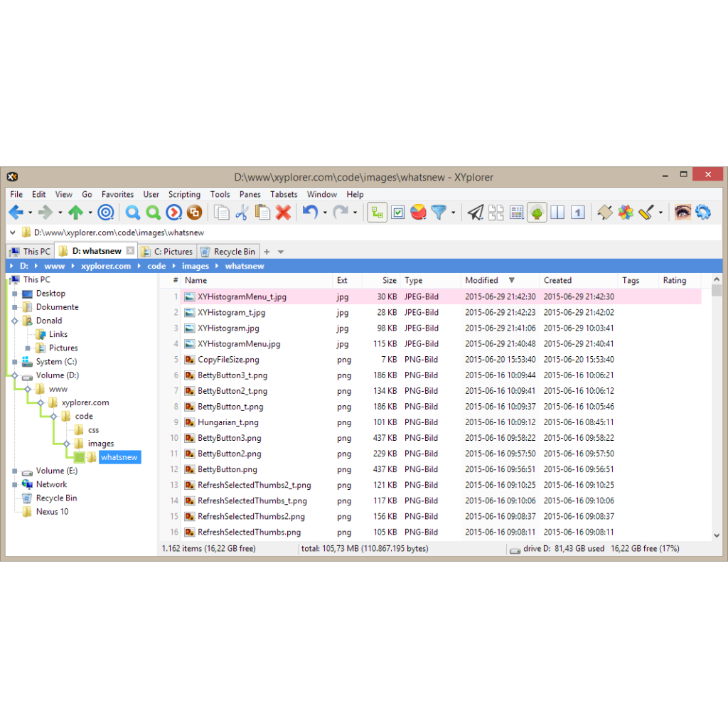Sort by the Size column header

(x=381, y=280)
